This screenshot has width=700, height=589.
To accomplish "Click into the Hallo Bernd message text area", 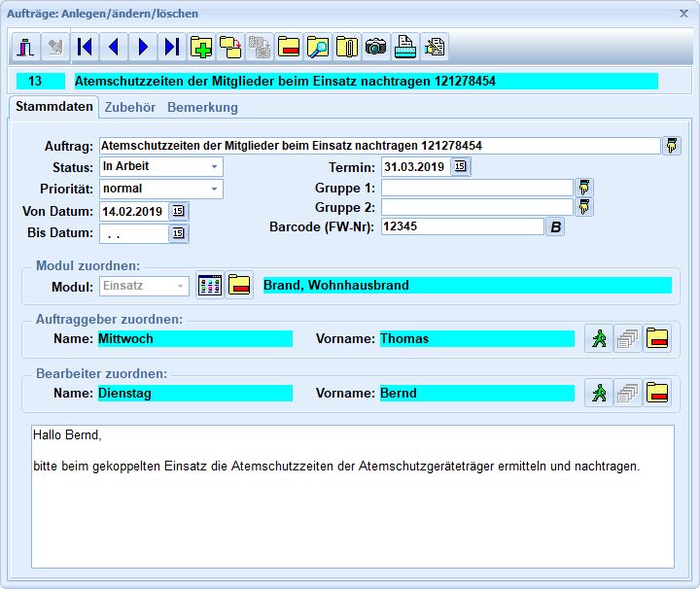I will pos(353,497).
